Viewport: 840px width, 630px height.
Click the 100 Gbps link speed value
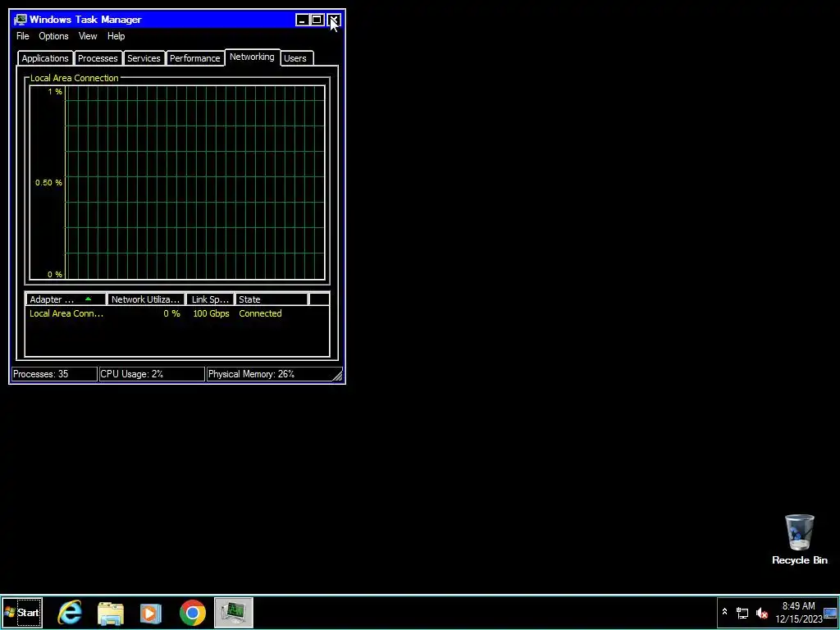pyautogui.click(x=211, y=313)
